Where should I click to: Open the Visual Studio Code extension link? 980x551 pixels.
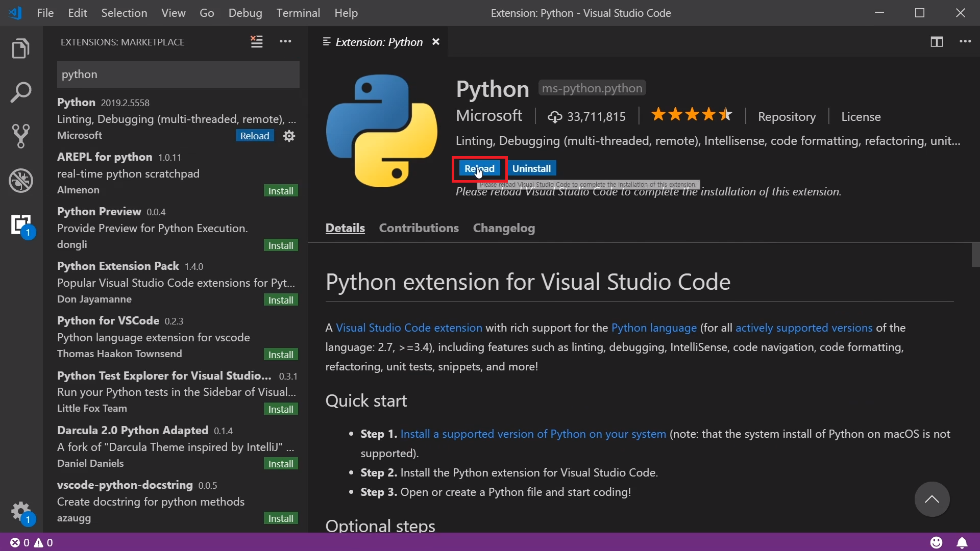click(409, 328)
